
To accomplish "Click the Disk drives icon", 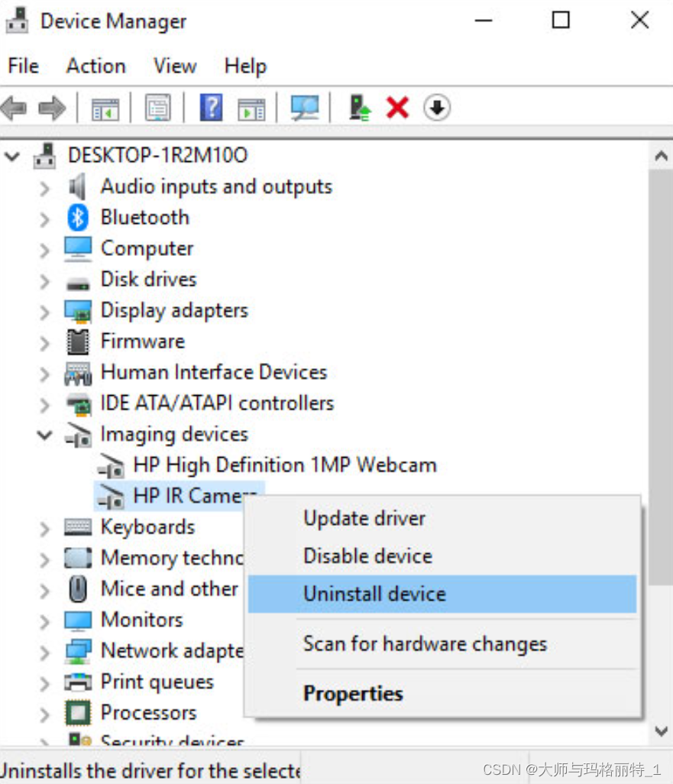I will pos(78,283).
